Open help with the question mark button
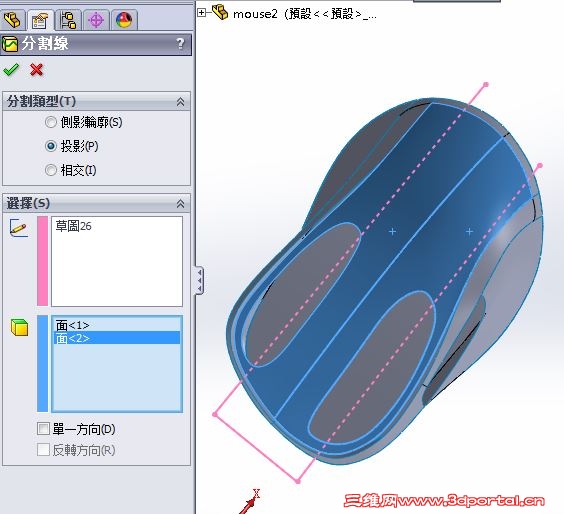Viewport: 564px width, 514px height. click(x=180, y=44)
